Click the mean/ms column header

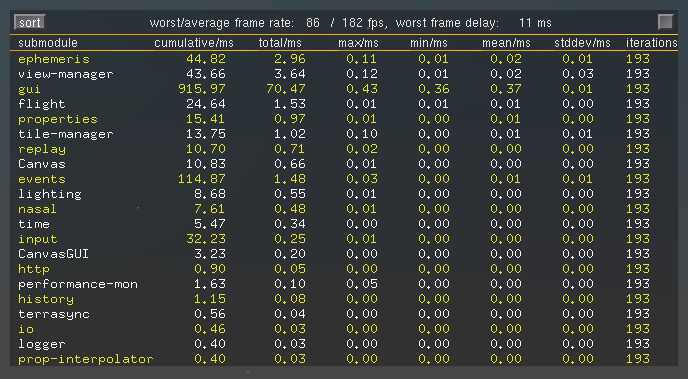tap(506, 43)
